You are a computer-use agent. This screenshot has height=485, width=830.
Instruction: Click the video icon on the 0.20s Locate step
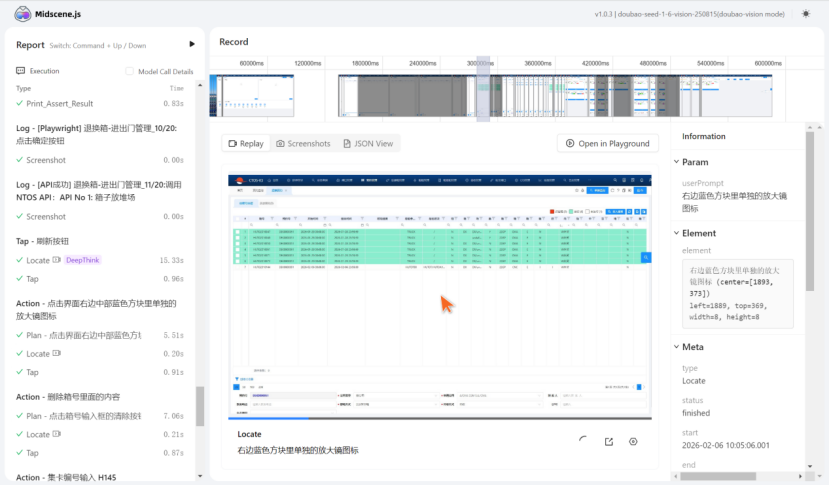[x=57, y=353]
